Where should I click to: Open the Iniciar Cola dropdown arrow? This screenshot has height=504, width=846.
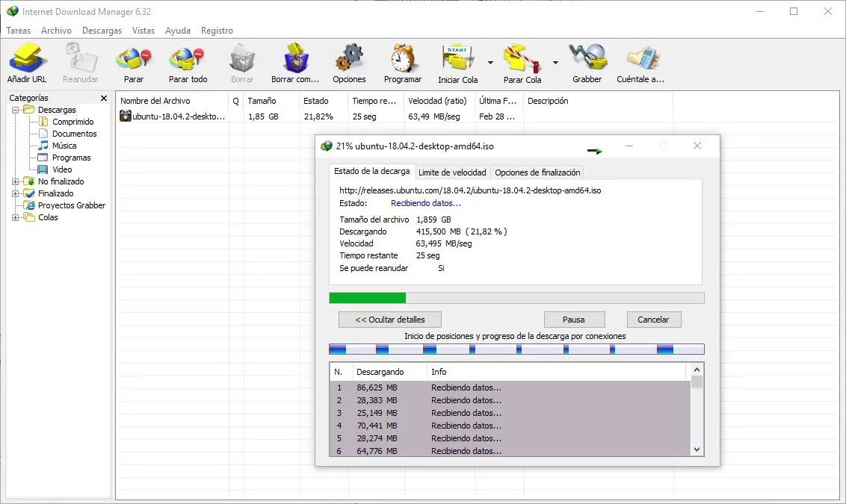point(490,63)
